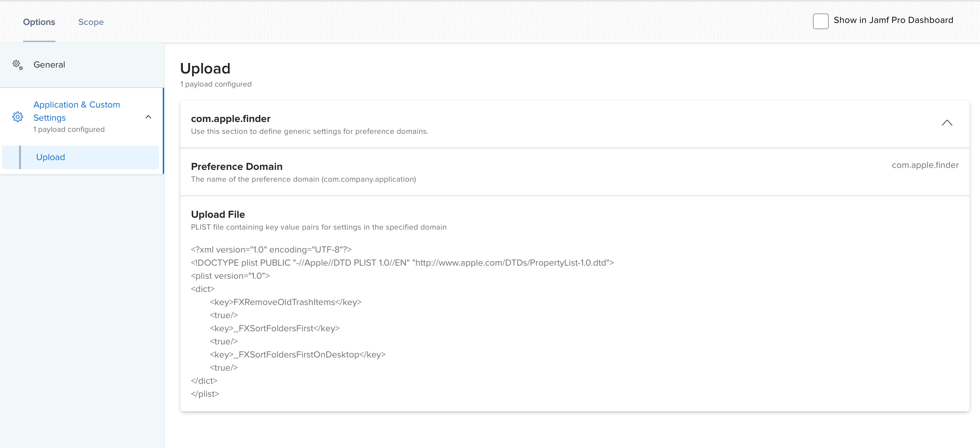Image resolution: width=980 pixels, height=448 pixels.
Task: Click the com.apple.finder heading
Action: point(230,119)
